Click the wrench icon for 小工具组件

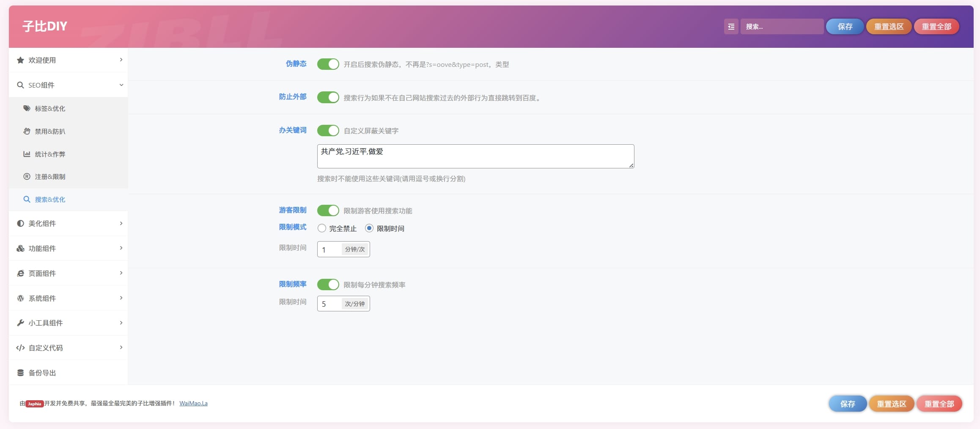20,323
